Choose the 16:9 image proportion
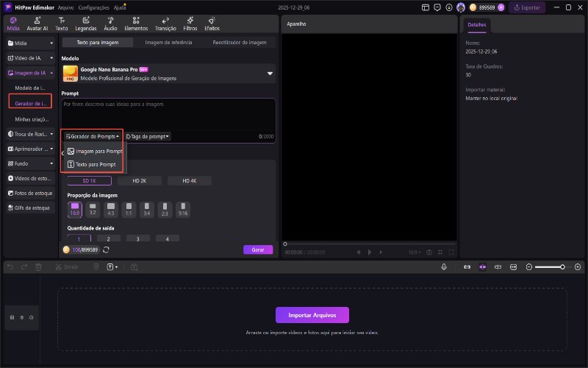The image size is (588, 368). point(75,210)
